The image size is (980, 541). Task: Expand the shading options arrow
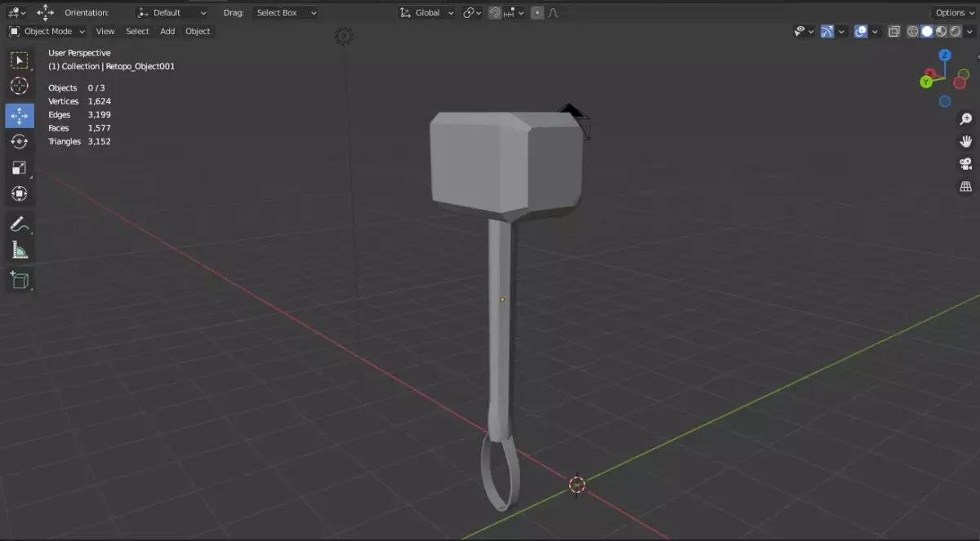coord(971,32)
